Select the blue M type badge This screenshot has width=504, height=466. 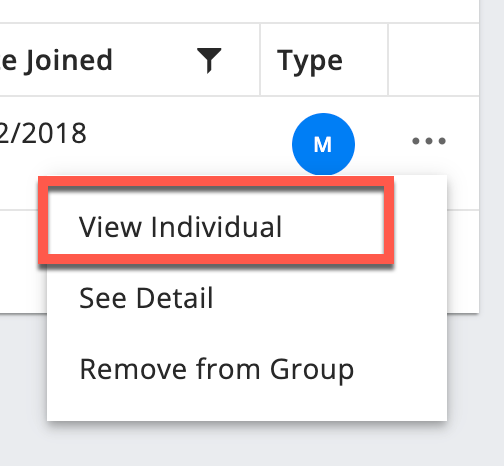click(323, 144)
